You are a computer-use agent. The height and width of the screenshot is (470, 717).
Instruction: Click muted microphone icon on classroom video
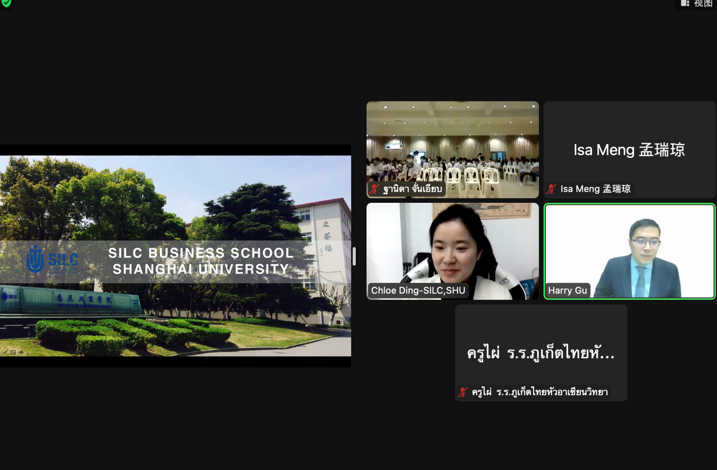[x=375, y=189]
